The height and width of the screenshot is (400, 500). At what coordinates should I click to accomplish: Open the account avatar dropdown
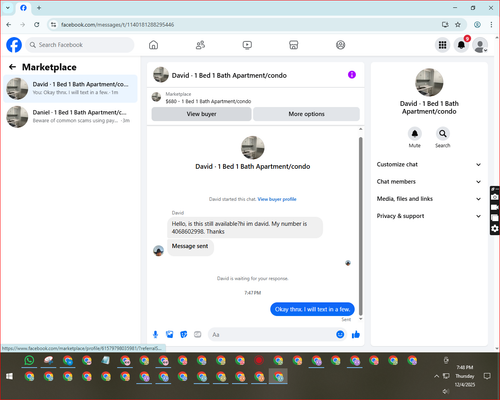480,45
